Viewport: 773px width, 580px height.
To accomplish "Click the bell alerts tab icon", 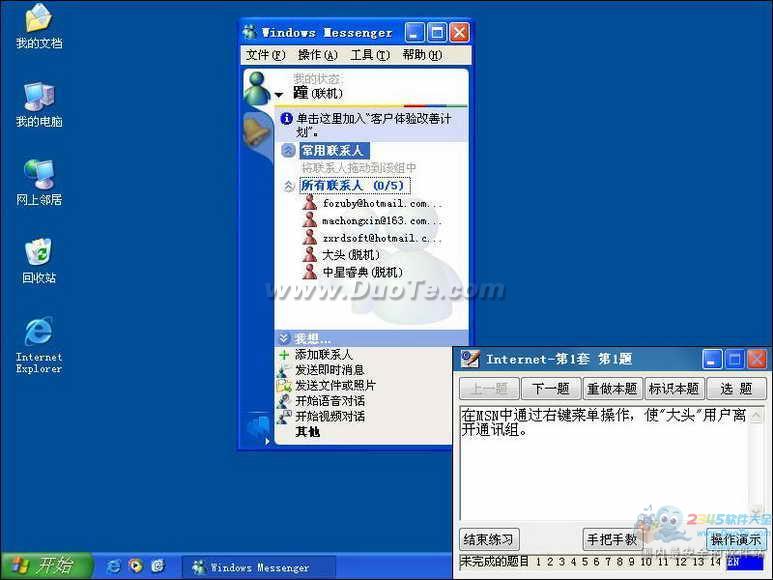I will [x=255, y=131].
